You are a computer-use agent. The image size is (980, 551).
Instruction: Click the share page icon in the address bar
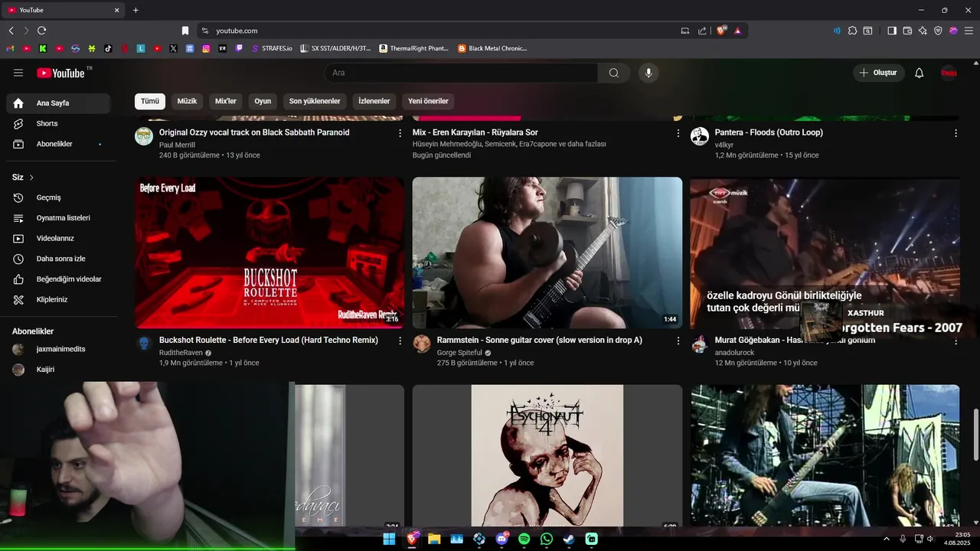[x=702, y=31]
